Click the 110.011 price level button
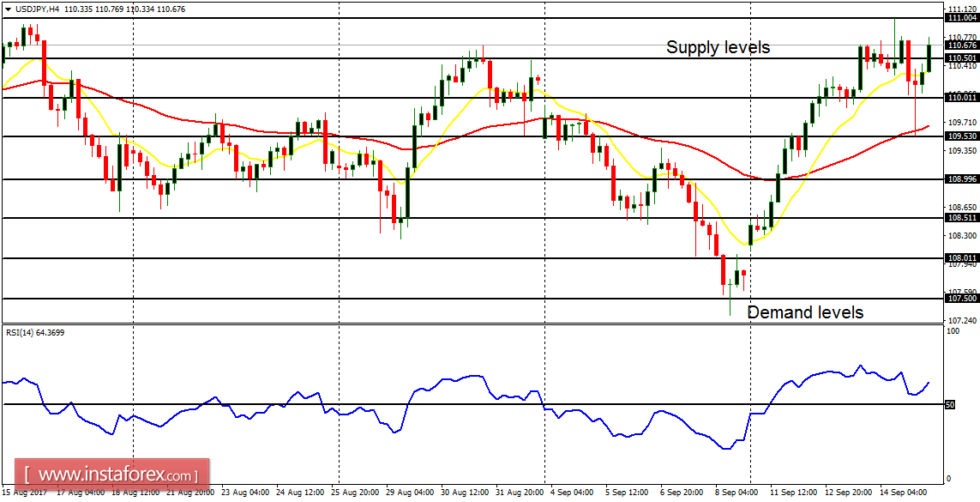980x502 pixels. [x=961, y=97]
